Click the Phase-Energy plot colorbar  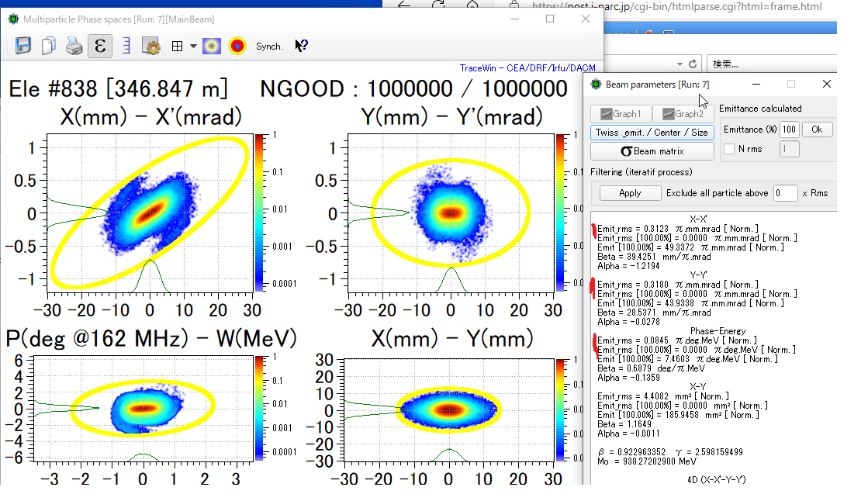tap(259, 409)
